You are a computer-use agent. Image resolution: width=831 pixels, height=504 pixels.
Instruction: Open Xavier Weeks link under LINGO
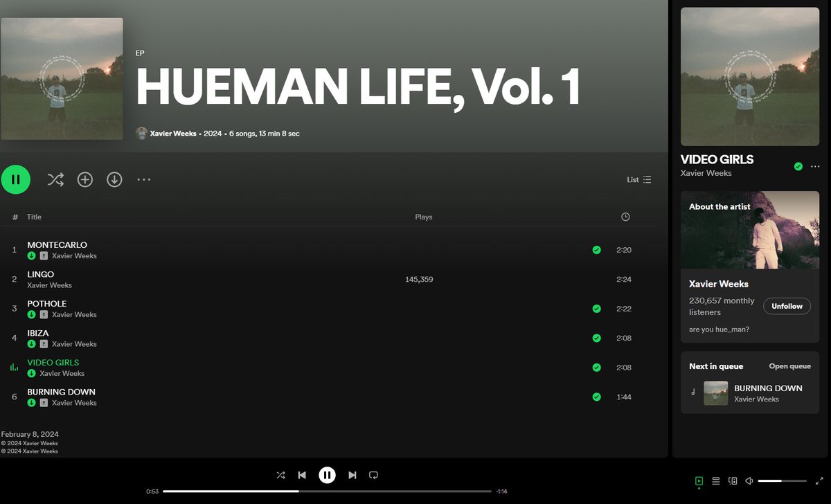[49, 285]
